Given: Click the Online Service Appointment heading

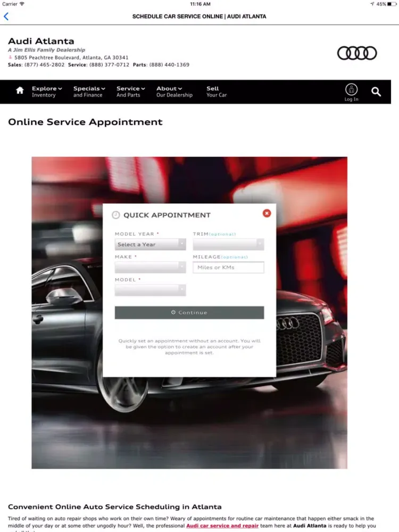Looking at the screenshot, I should click(85, 122).
